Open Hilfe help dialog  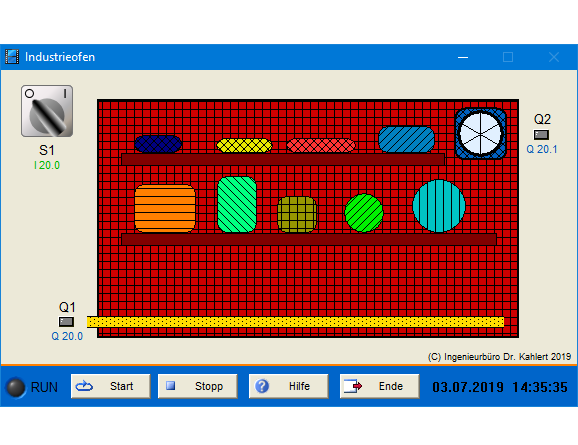[289, 386]
